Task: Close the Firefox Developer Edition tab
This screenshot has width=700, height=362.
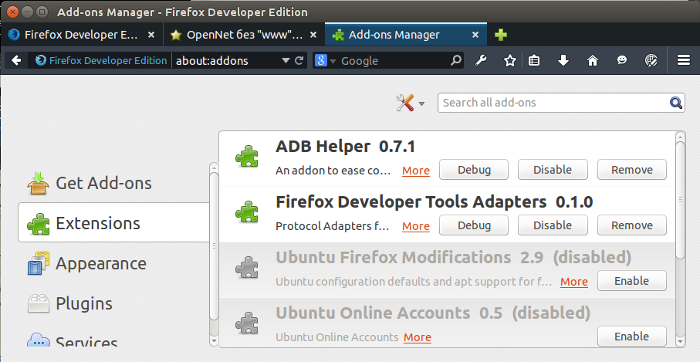Action: 151,35
